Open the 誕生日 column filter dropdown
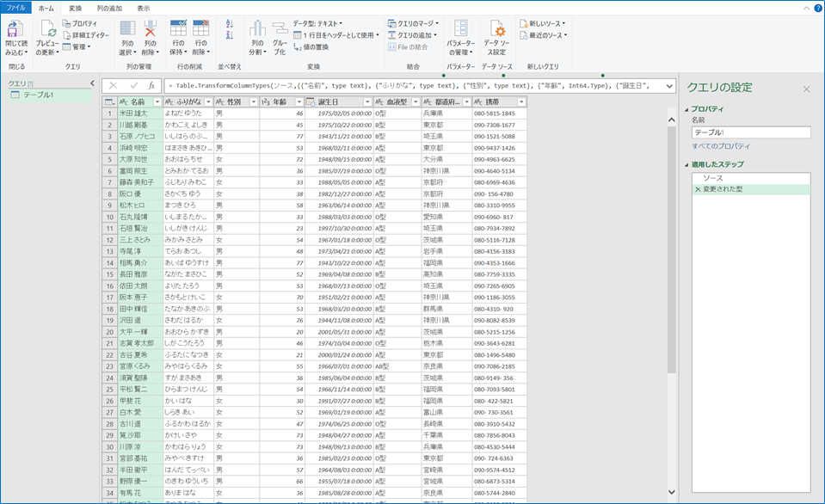The height and width of the screenshot is (504, 825). click(x=367, y=102)
